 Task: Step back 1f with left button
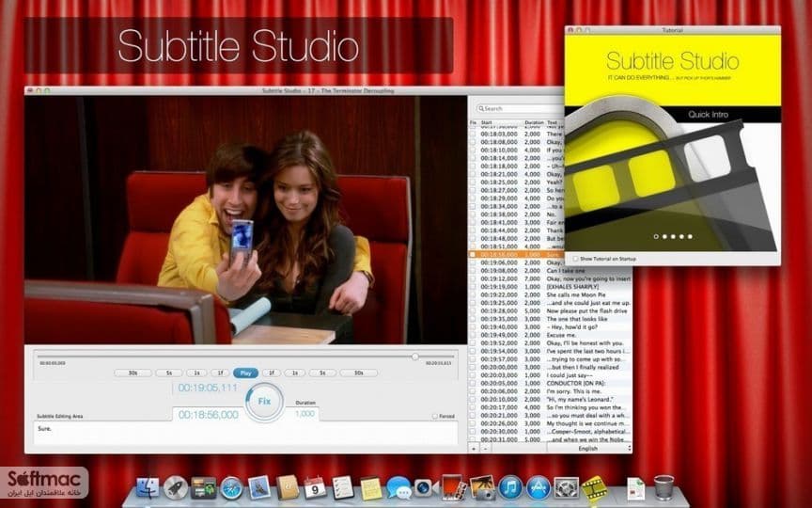[x=220, y=373]
